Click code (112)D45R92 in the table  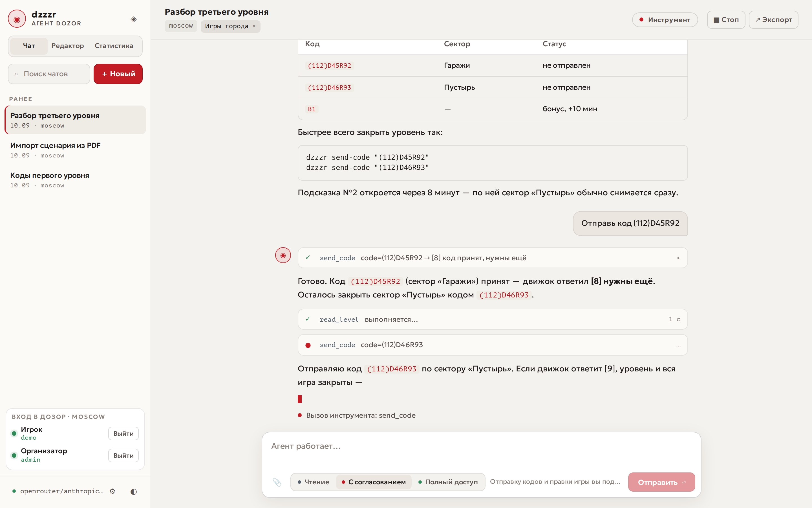tap(330, 65)
